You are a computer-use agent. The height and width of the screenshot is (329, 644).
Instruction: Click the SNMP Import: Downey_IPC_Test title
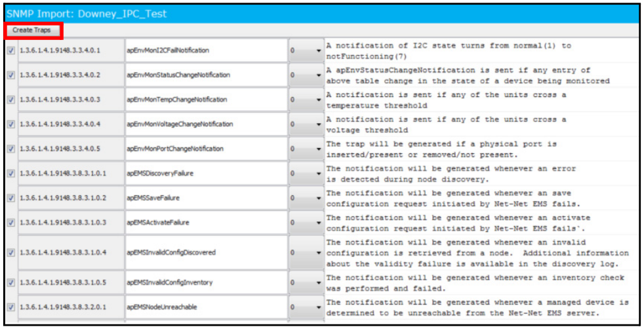tap(87, 14)
